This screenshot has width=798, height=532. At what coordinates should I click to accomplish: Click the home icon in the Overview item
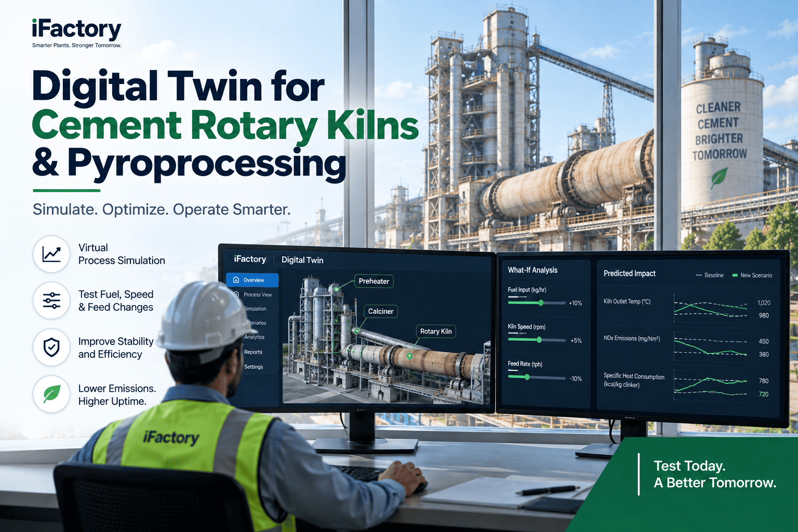tap(236, 280)
